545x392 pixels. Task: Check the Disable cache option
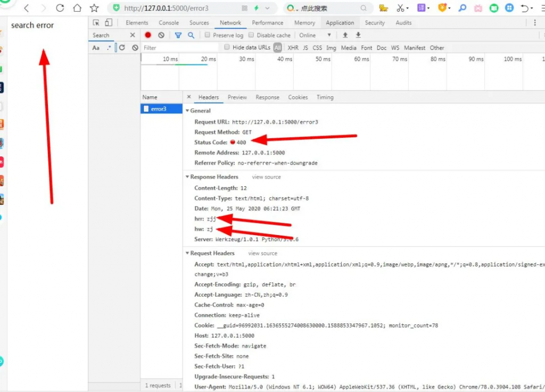coord(251,35)
